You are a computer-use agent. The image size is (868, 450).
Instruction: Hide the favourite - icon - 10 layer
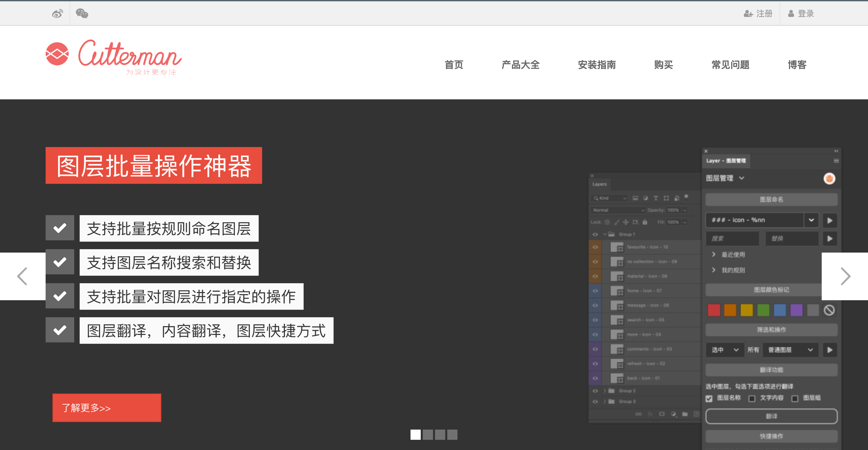(x=595, y=247)
